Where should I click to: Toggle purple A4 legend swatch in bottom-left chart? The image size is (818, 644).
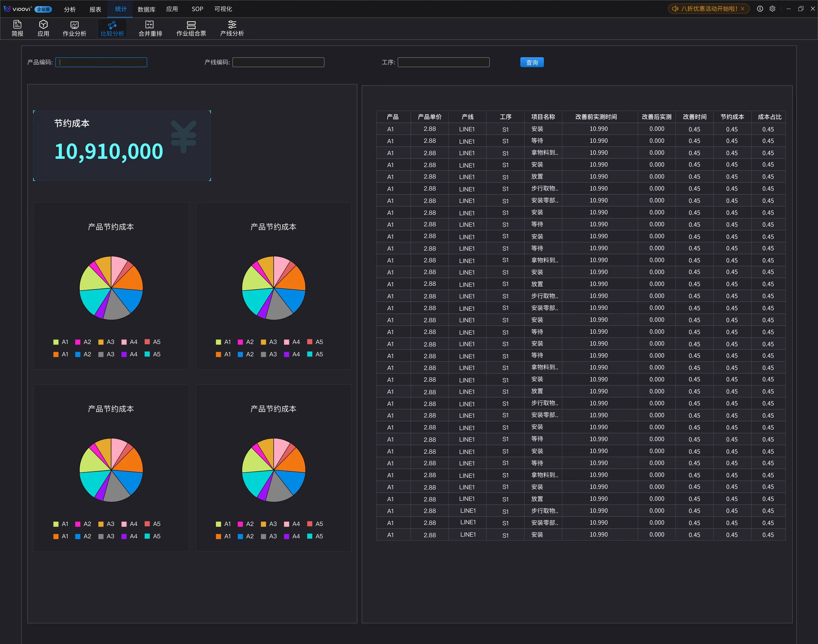point(124,536)
